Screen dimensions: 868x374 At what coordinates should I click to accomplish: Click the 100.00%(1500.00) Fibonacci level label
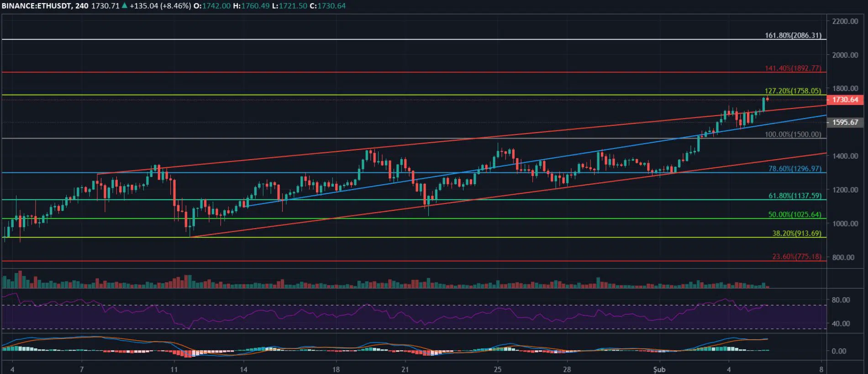pyautogui.click(x=793, y=134)
